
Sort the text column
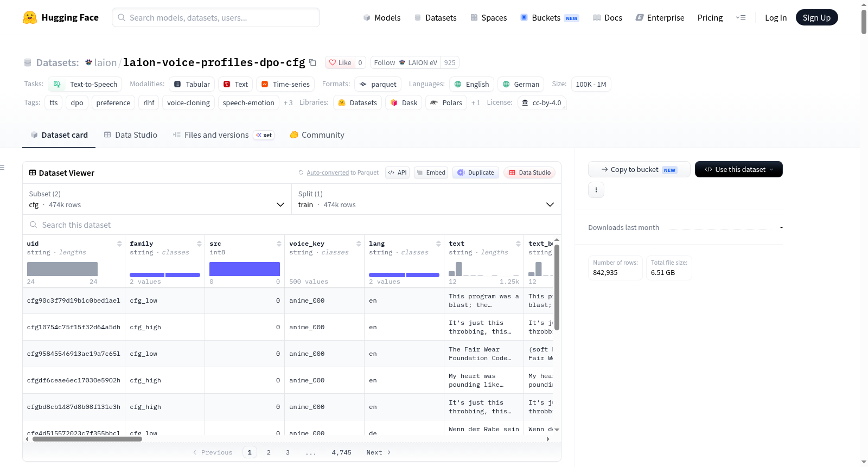518,244
